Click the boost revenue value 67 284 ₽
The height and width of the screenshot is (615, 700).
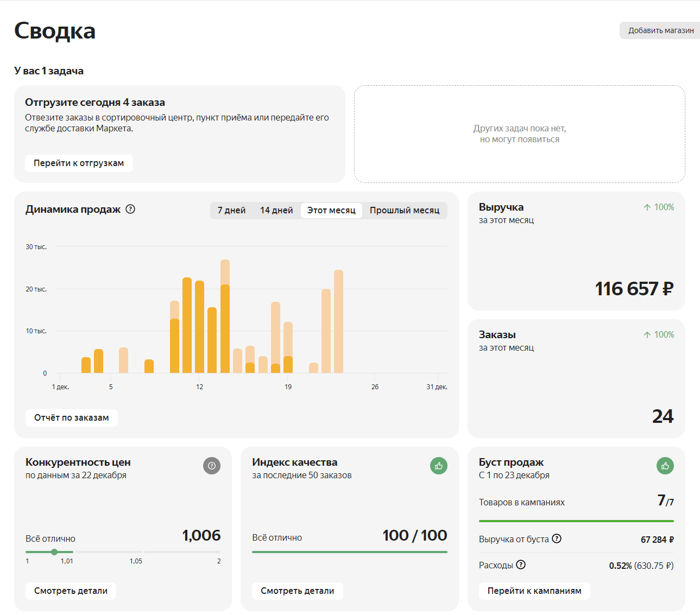[x=657, y=540]
